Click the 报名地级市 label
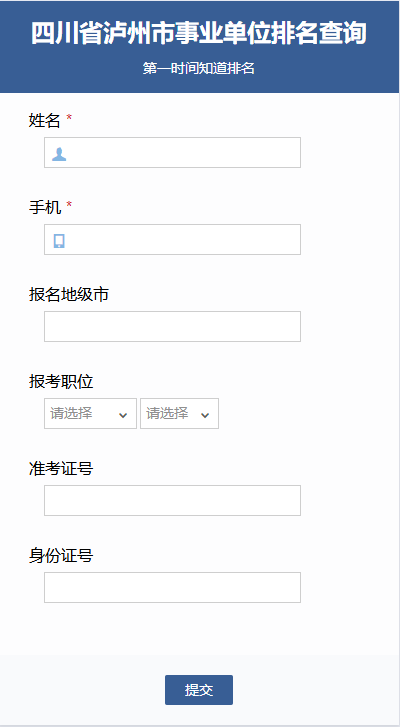The height and width of the screenshot is (727, 400). click(69, 294)
